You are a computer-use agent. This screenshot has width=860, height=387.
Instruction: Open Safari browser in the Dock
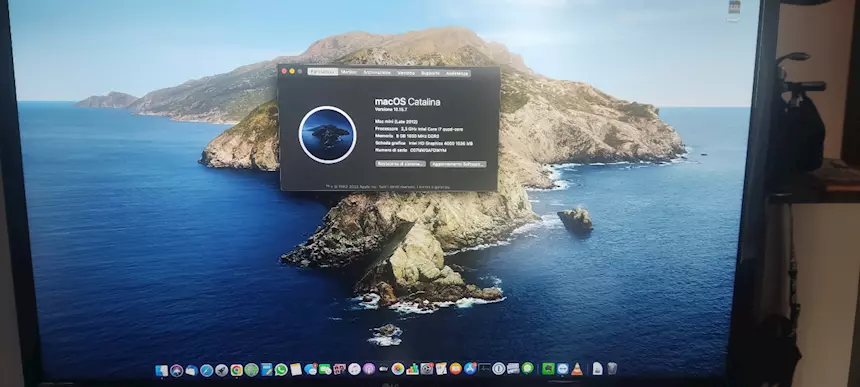coord(207,371)
